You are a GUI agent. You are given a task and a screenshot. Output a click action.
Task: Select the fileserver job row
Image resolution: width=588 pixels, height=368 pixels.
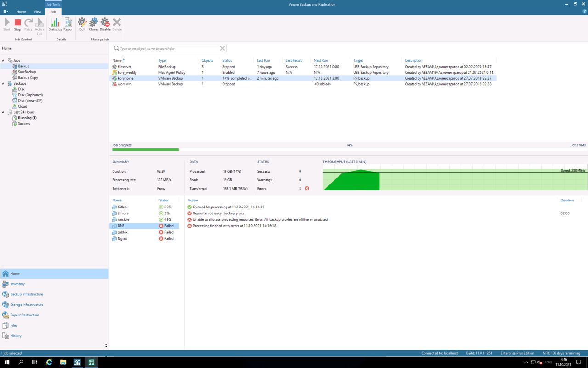(x=304, y=67)
